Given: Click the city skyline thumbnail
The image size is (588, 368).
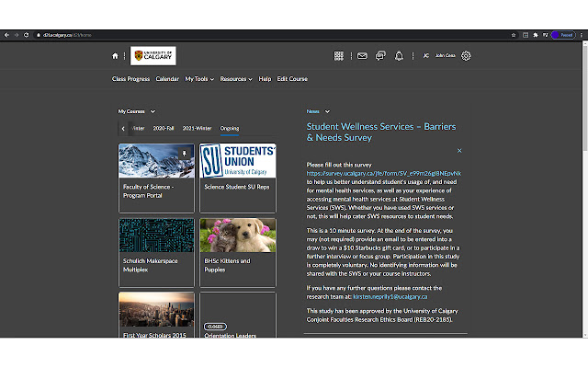Looking at the screenshot, I should pos(156,309).
